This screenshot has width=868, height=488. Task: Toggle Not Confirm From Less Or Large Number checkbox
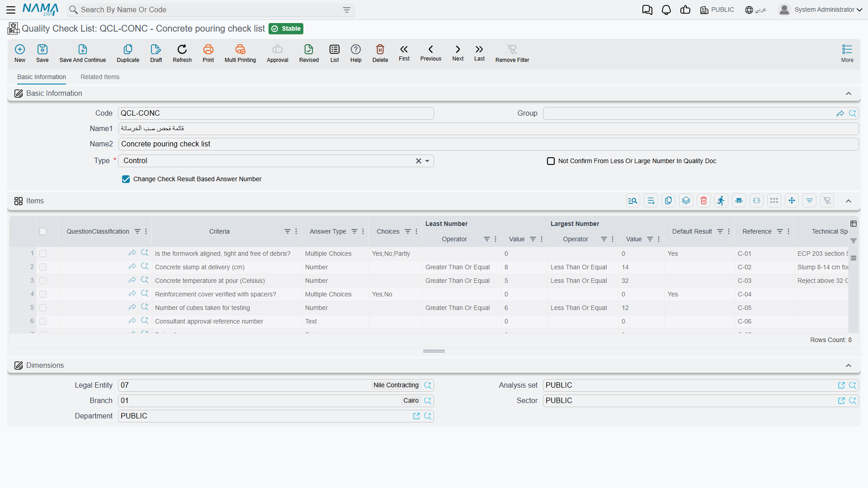pos(551,161)
